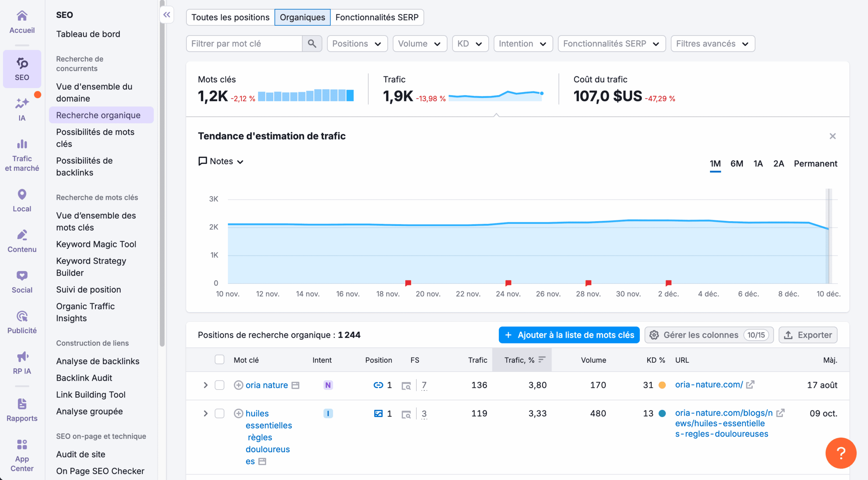Open the Contenu panel from the sidebar

22,241
